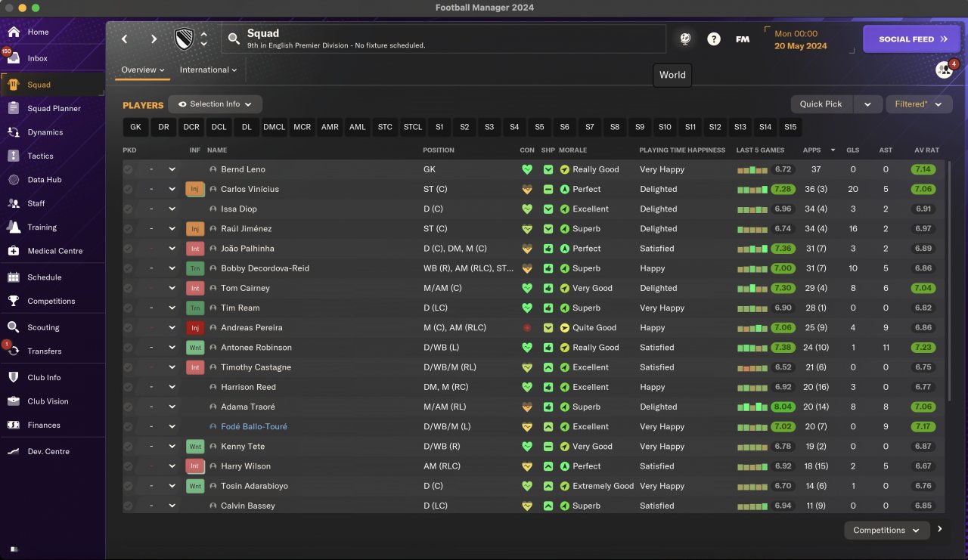The height and width of the screenshot is (560, 968).
Task: Toggle pick checkmark for Bernd Leno
Action: point(128,169)
